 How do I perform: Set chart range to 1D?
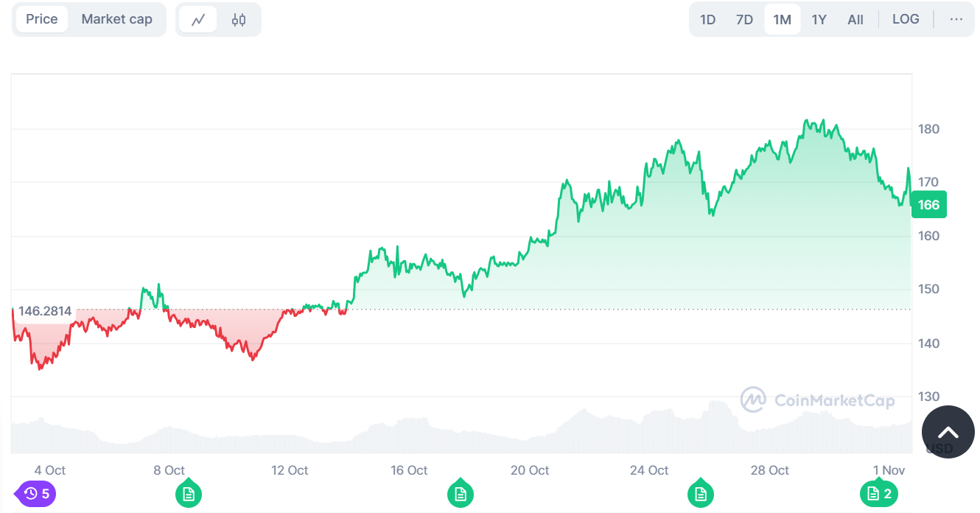[707, 20]
